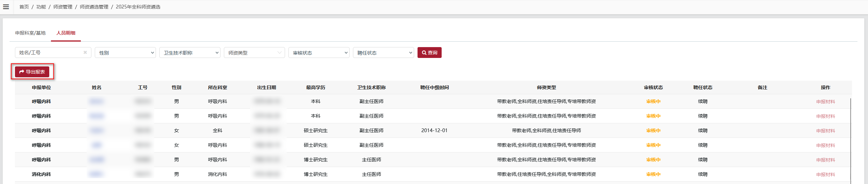Click 主任医师 in 消化内科 row
868x184 pixels.
pyautogui.click(x=371, y=174)
